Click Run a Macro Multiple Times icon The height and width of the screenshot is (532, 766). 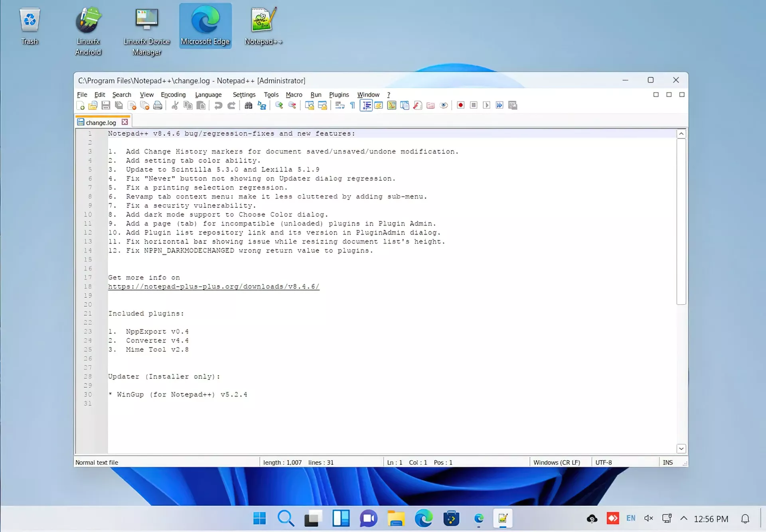499,105
